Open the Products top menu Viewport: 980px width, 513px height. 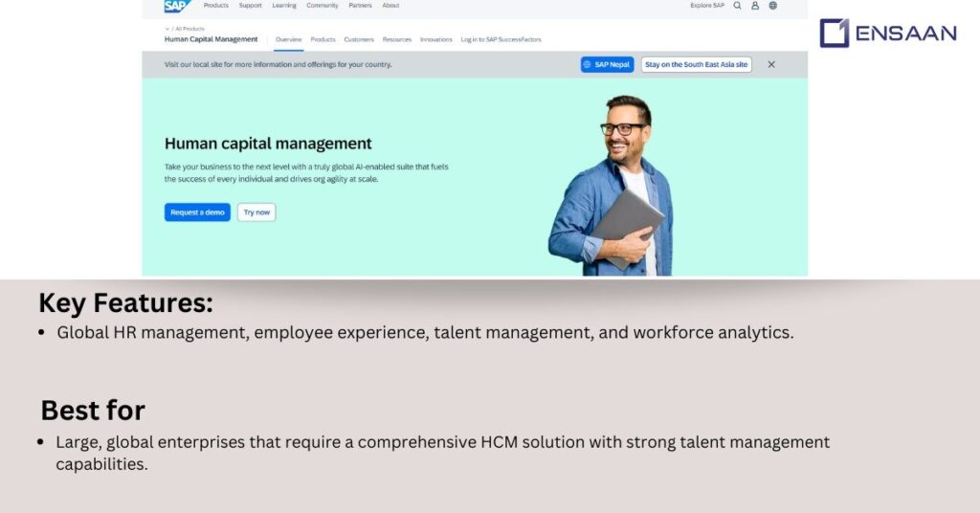pyautogui.click(x=216, y=6)
